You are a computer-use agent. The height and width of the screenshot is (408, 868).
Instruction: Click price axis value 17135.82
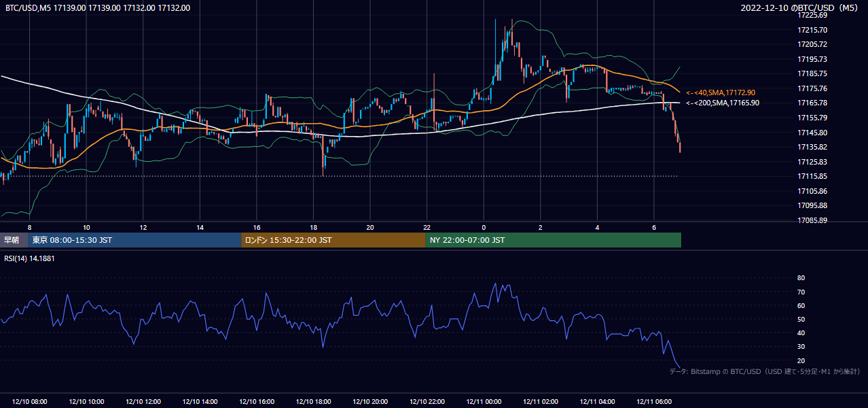(x=812, y=147)
